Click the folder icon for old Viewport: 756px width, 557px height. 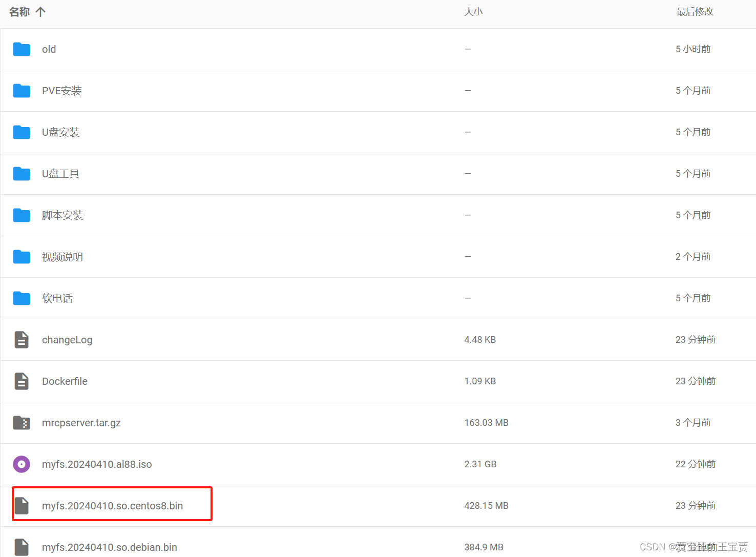coord(22,49)
